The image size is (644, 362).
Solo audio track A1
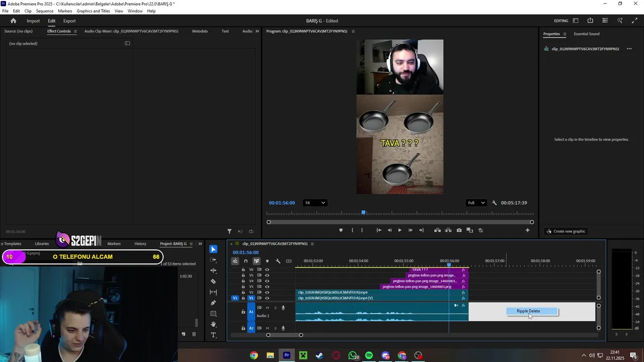pyautogui.click(x=275, y=308)
